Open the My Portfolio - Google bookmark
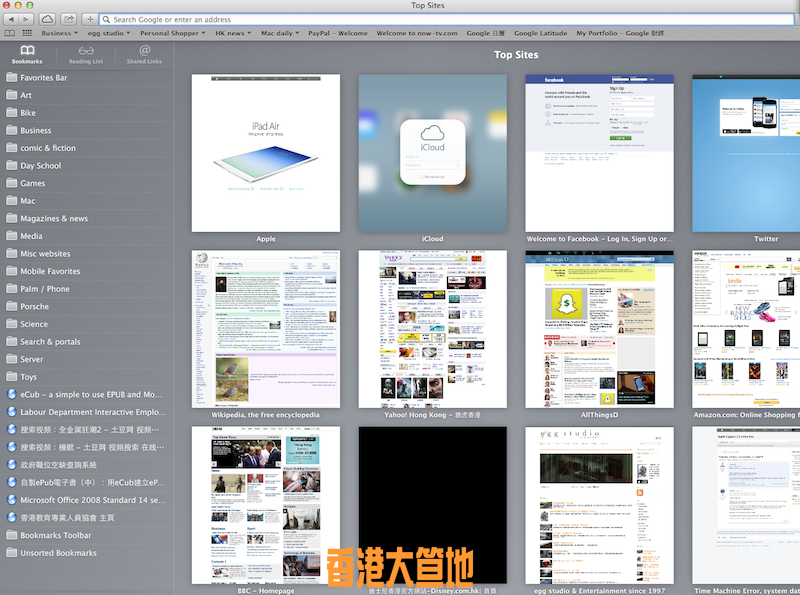Image resolution: width=800 pixels, height=595 pixels. click(x=620, y=33)
